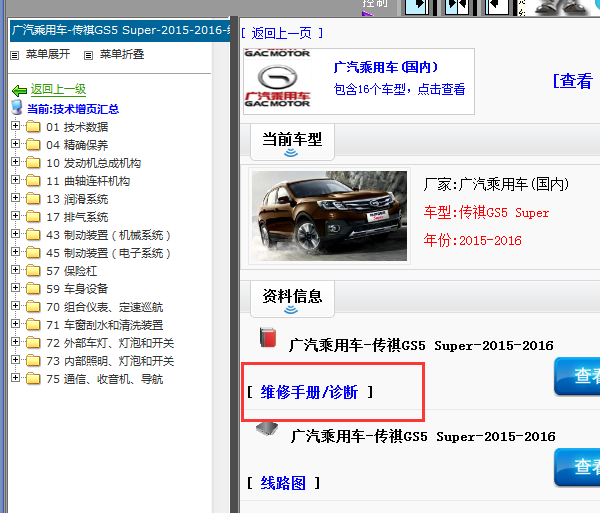Select the 当前车型 tab
The image size is (600, 513).
click(x=292, y=142)
